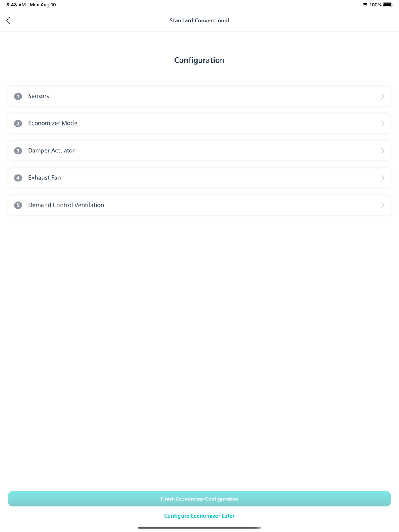Viewport: 399px width, 532px height.
Task: Tap the battery status icon
Action: pyautogui.click(x=388, y=5)
